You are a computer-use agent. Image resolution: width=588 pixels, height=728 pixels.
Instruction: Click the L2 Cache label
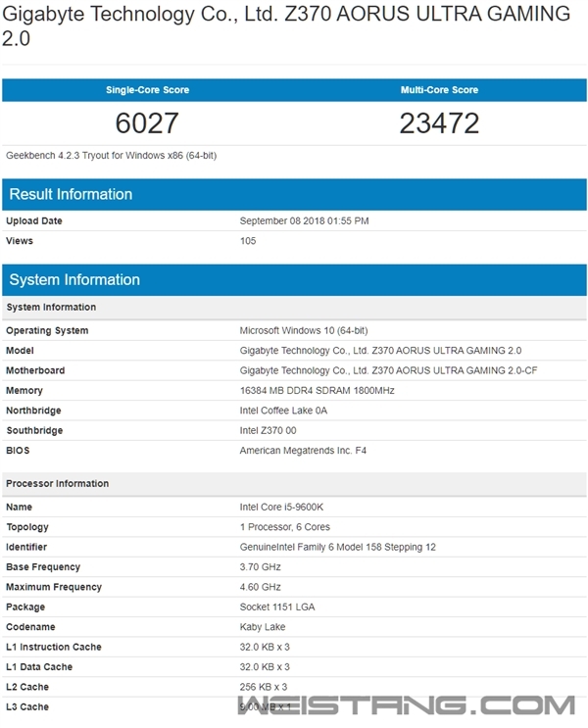(x=27, y=687)
